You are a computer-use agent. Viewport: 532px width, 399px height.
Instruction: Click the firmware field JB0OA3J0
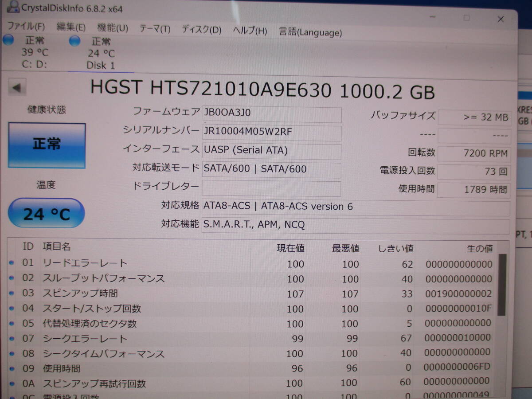(x=272, y=113)
